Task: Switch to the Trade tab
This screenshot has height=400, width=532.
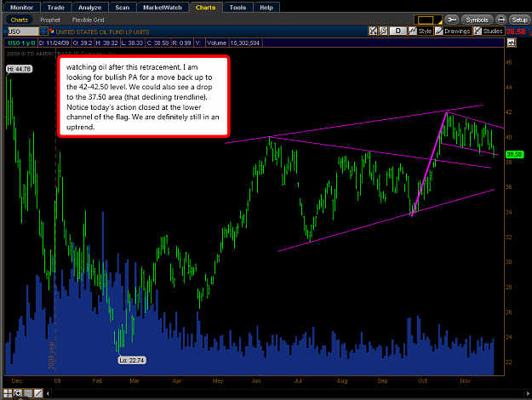Action: coord(56,7)
